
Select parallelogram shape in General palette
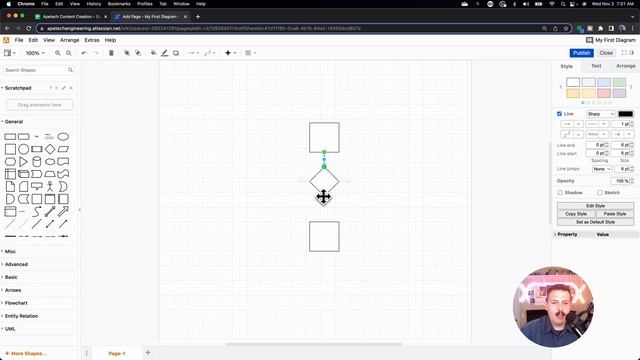(63, 149)
